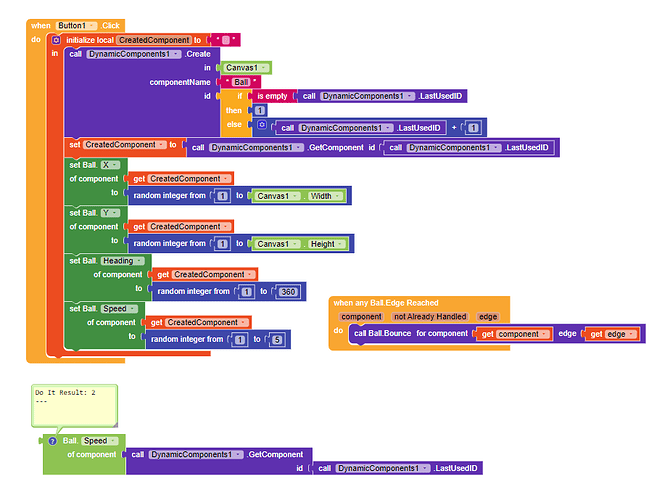Click the 'edge' event parameter label
Viewport: 657px width, 500px height.
tap(488, 317)
